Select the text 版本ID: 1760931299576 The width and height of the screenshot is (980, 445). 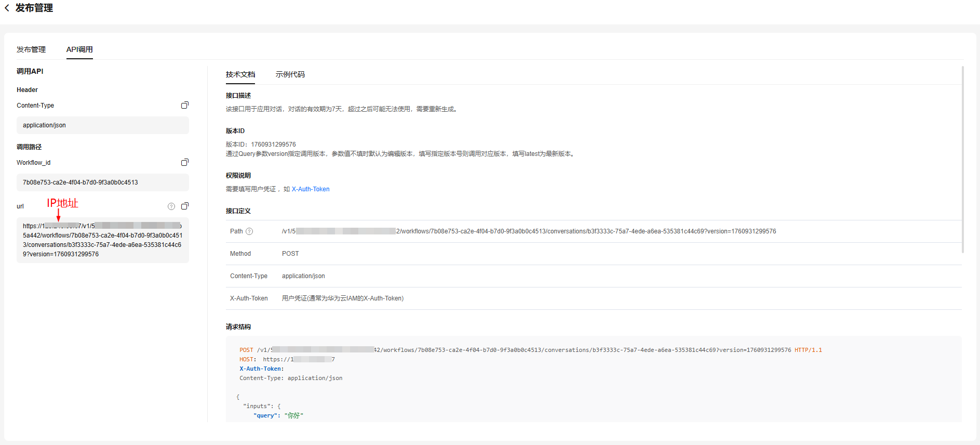point(261,145)
